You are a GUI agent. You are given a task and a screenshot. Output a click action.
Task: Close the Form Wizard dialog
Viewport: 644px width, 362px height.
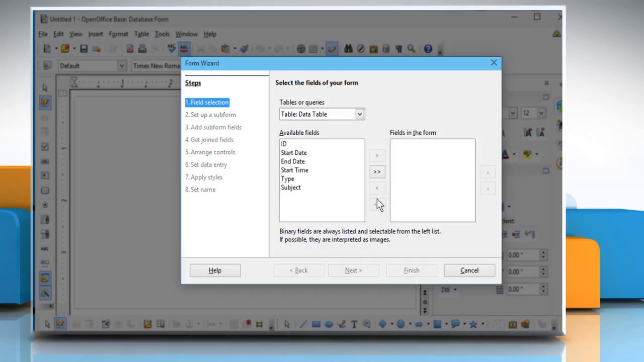[494, 63]
